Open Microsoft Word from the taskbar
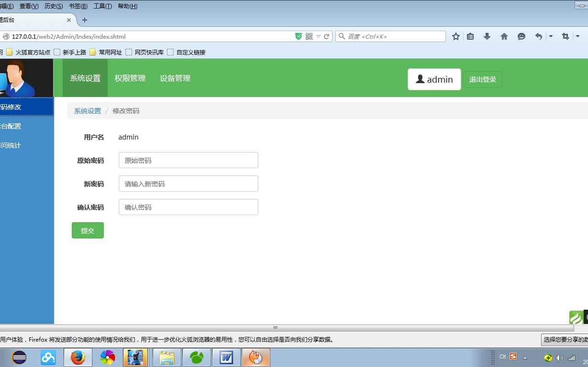 tap(226, 357)
